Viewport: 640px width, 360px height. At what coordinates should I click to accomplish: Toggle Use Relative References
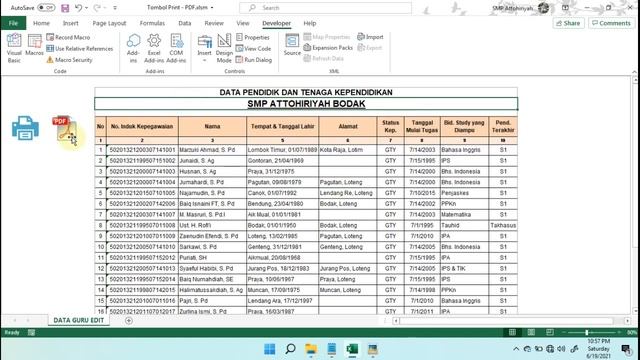point(80,49)
